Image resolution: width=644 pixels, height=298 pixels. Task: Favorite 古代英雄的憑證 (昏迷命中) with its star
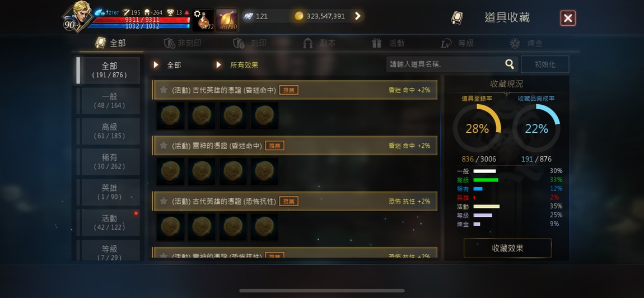[x=164, y=90]
